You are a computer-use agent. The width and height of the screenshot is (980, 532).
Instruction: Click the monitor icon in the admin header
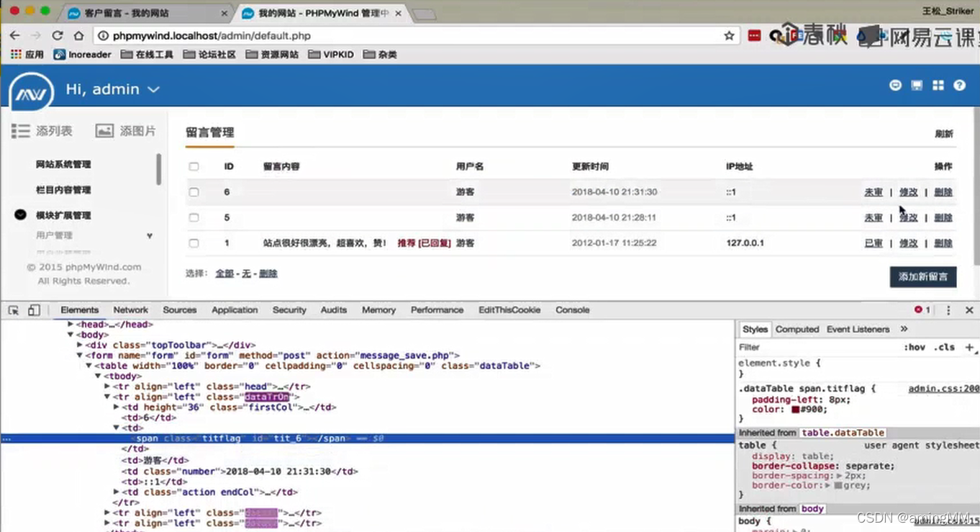[917, 85]
